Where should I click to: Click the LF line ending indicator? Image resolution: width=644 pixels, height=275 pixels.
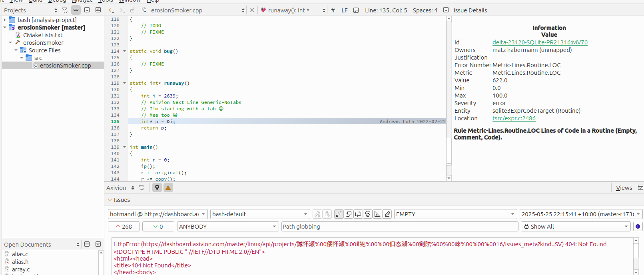[x=345, y=10]
